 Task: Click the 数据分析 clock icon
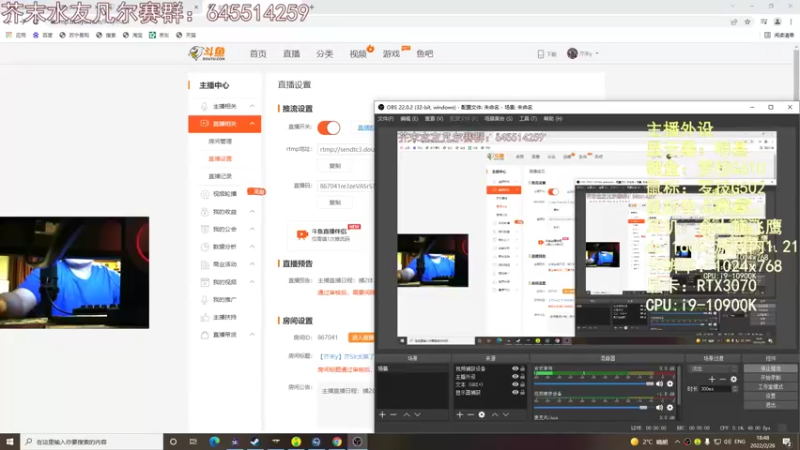[x=205, y=247]
